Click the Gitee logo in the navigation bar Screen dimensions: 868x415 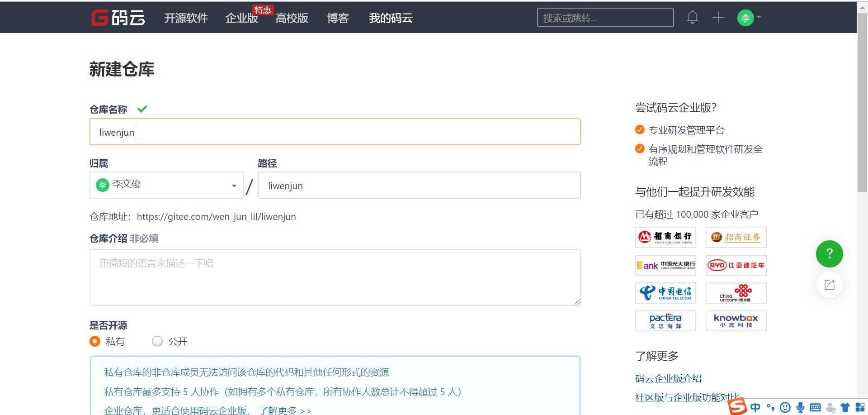pyautogui.click(x=118, y=18)
